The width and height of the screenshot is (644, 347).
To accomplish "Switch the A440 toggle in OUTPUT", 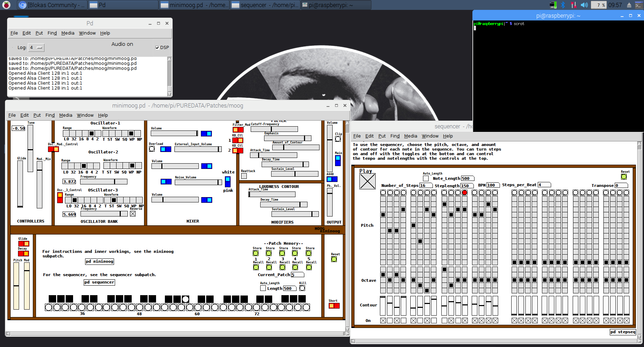I will point(332,179).
